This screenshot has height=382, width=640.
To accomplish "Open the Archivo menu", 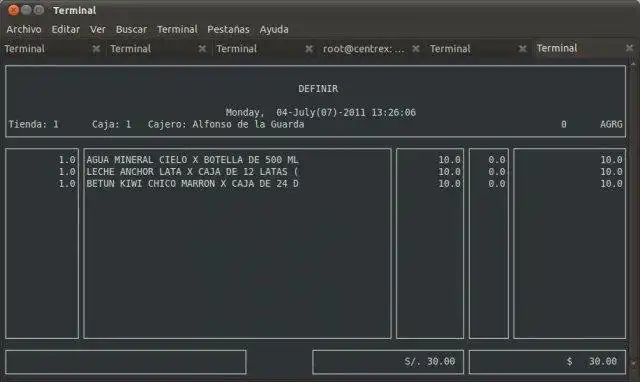I will 24,29.
